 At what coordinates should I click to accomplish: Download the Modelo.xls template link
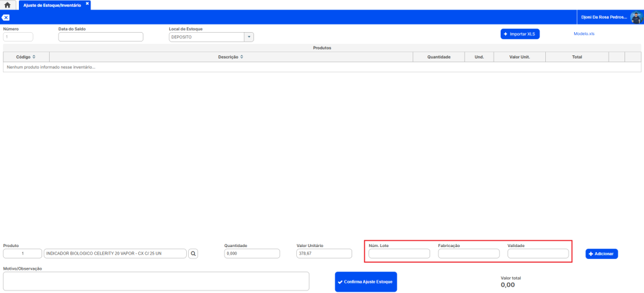pyautogui.click(x=584, y=33)
